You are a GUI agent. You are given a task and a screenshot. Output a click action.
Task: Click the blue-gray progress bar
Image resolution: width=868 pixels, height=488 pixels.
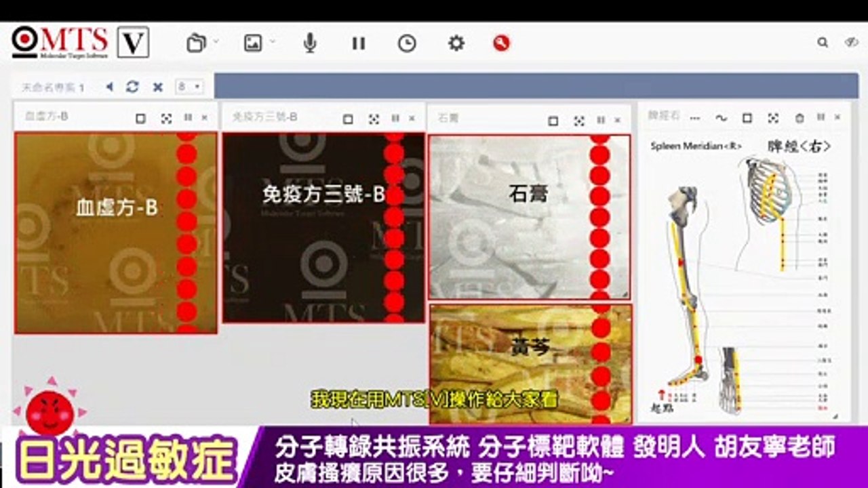point(536,86)
